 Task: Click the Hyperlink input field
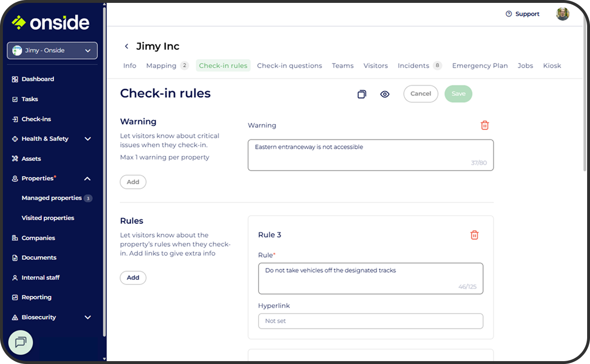(371, 321)
